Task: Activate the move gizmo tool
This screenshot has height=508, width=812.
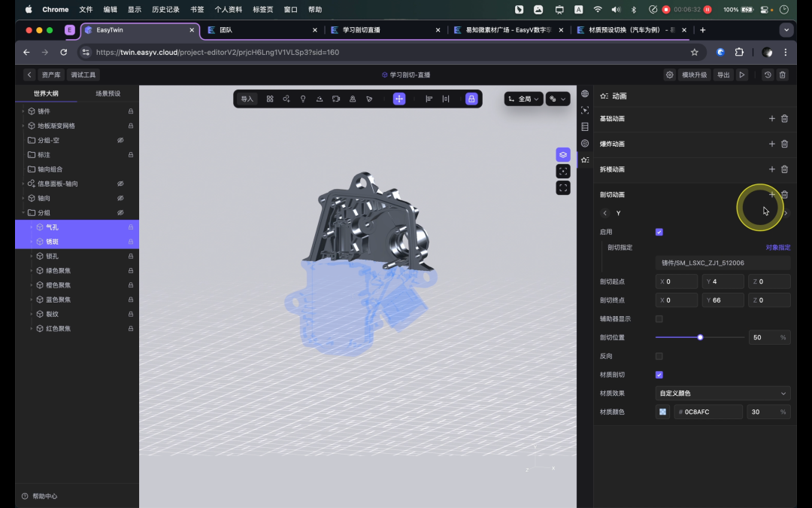Action: (x=399, y=99)
